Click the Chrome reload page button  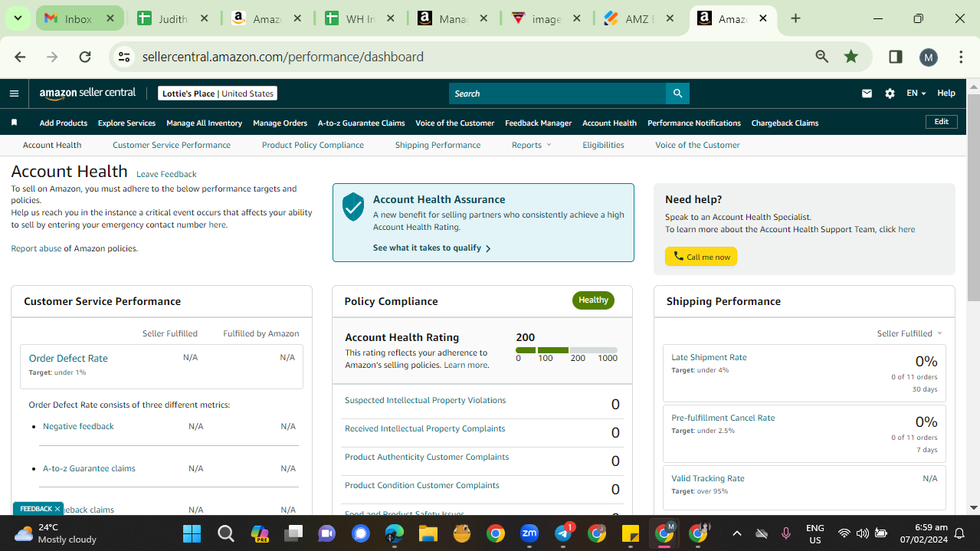click(x=85, y=57)
